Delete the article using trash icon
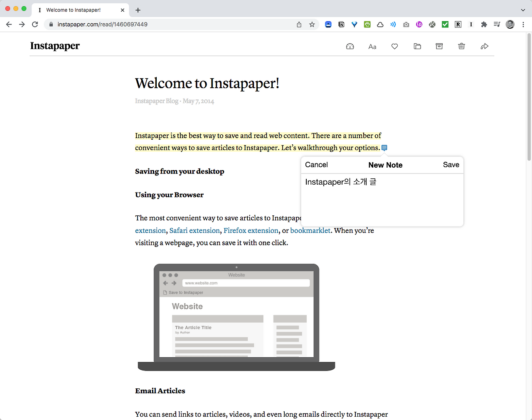The width and height of the screenshot is (532, 420). pyautogui.click(x=461, y=46)
